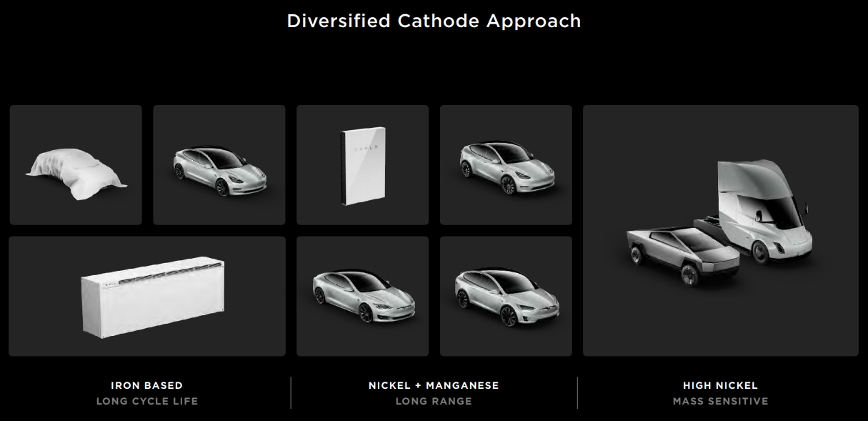868x421 pixels.
Task: Click the 'LONG CYCLE LIFE' subtitle
Action: [147, 401]
